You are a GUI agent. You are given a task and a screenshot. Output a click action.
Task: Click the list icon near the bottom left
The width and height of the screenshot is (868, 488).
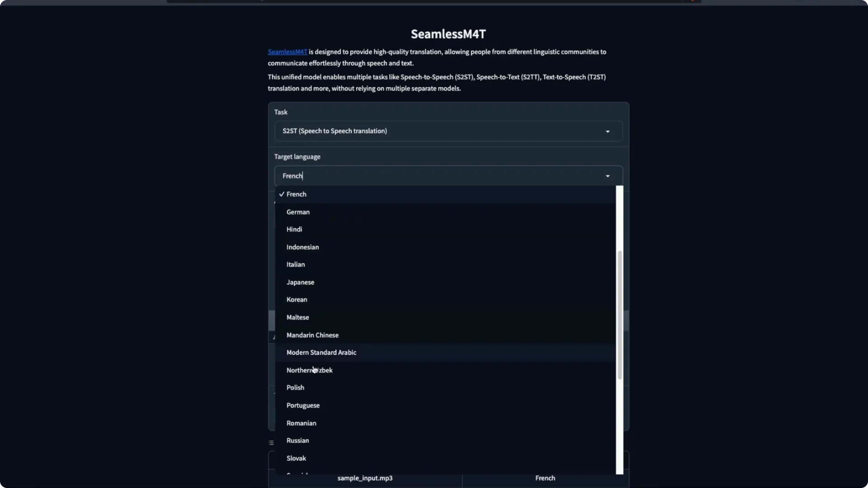tap(271, 442)
